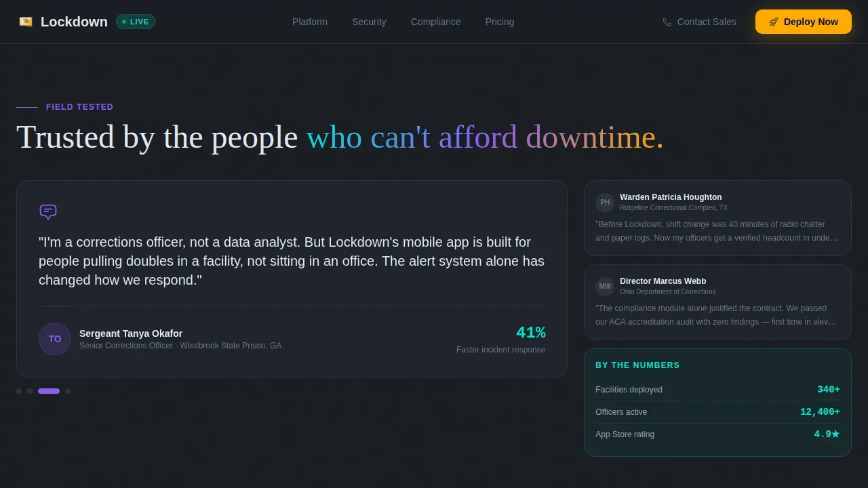Click the Officers active row label

click(621, 412)
